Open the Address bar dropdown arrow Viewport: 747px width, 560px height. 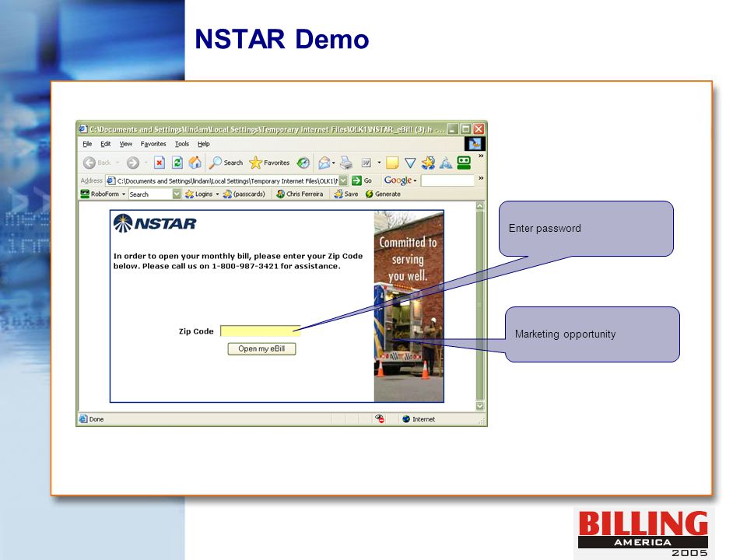pos(343,181)
